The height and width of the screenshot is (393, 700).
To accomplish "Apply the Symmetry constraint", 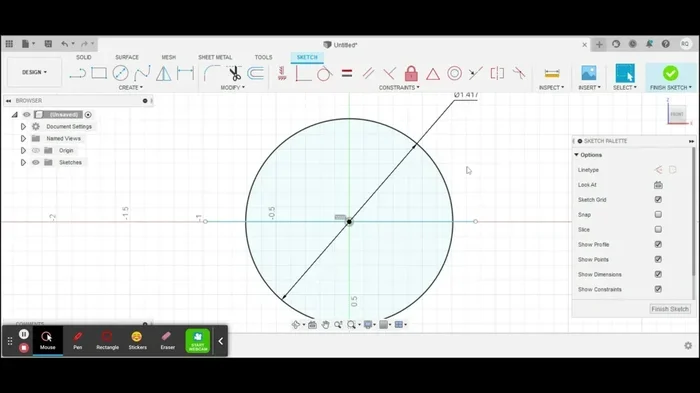I will [497, 73].
